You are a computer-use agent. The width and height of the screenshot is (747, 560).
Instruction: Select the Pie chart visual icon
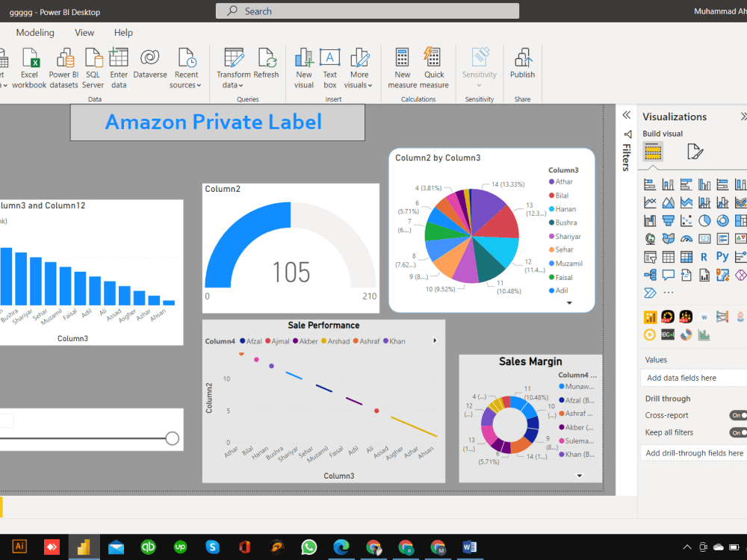click(704, 220)
